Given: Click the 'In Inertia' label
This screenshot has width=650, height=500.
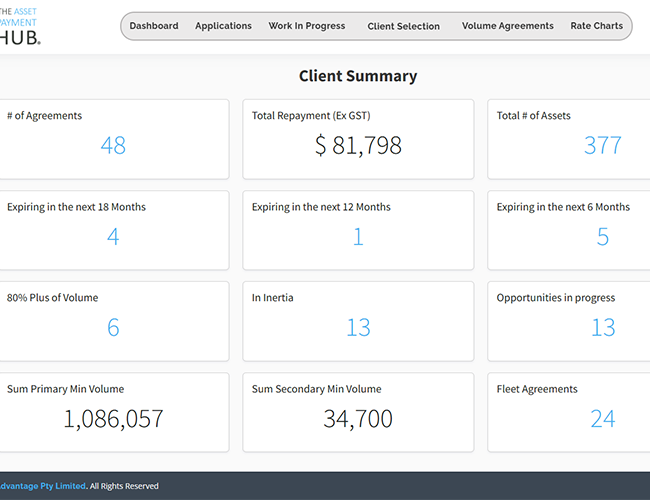Looking at the screenshot, I should [x=272, y=298].
